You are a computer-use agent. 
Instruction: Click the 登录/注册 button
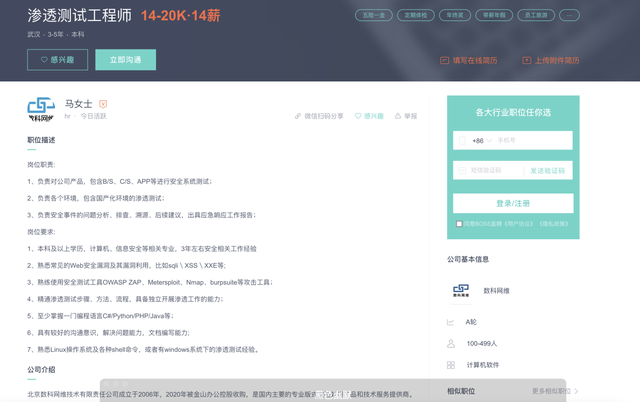[513, 203]
